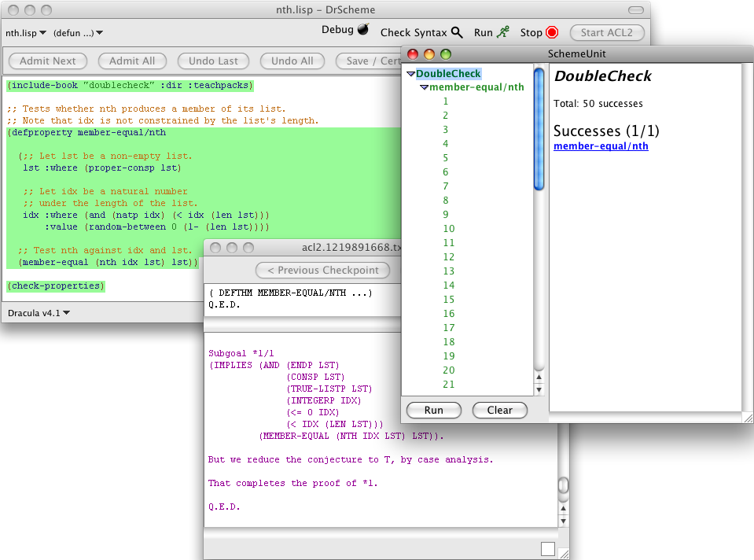Click the Debug bomb icon
This screenshot has width=754, height=560.
tap(362, 30)
